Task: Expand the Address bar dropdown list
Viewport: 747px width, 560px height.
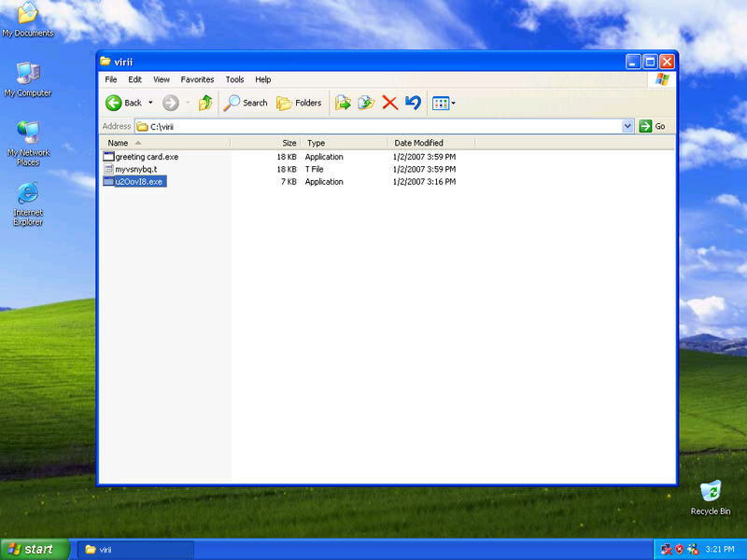Action: [627, 126]
